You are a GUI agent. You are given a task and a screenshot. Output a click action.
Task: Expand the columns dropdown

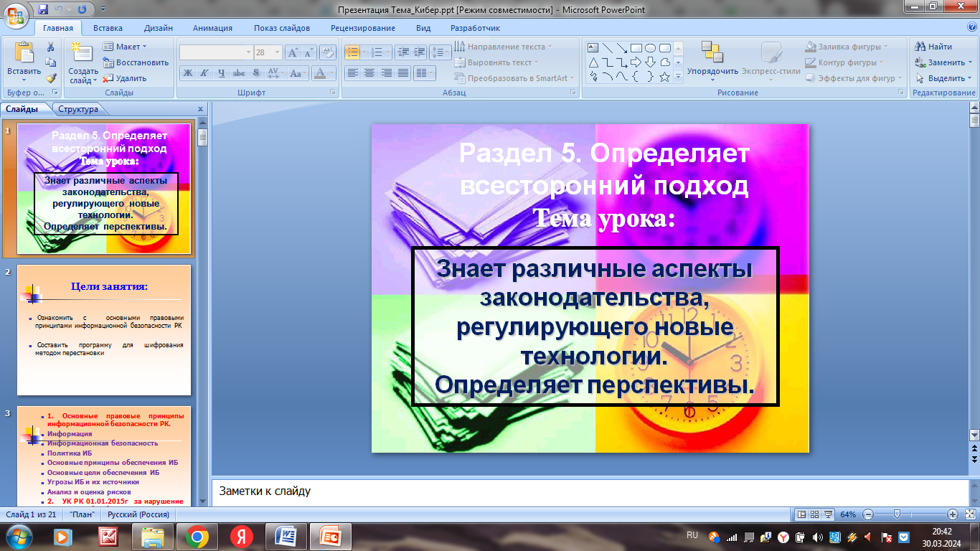tap(425, 73)
